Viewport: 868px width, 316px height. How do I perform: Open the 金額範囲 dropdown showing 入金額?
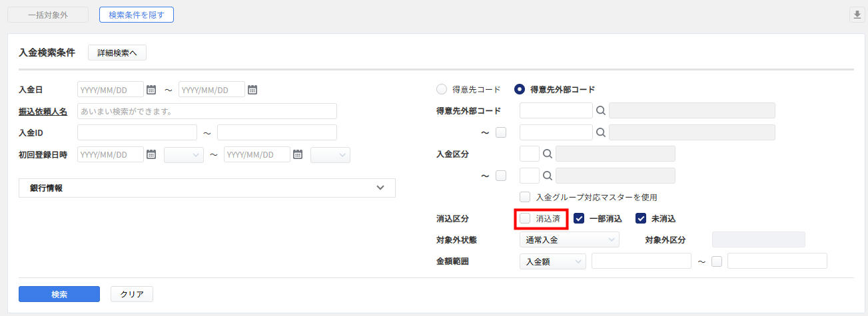(552, 262)
